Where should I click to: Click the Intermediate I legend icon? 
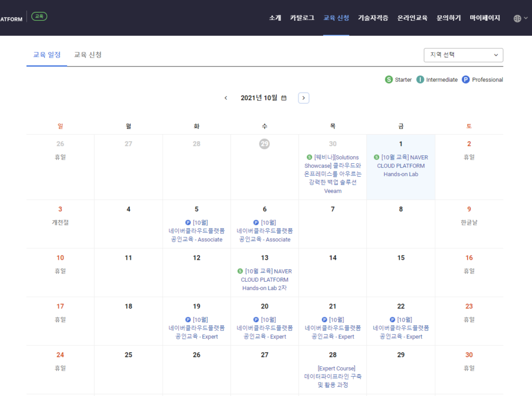pyautogui.click(x=420, y=80)
